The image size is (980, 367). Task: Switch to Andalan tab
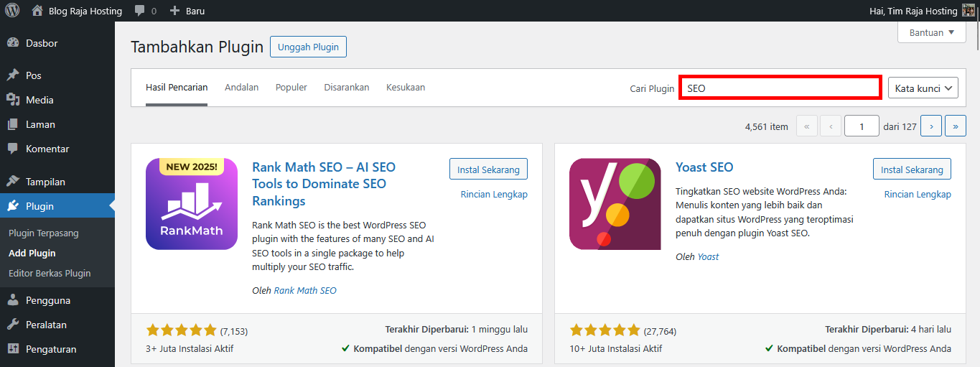click(x=241, y=88)
